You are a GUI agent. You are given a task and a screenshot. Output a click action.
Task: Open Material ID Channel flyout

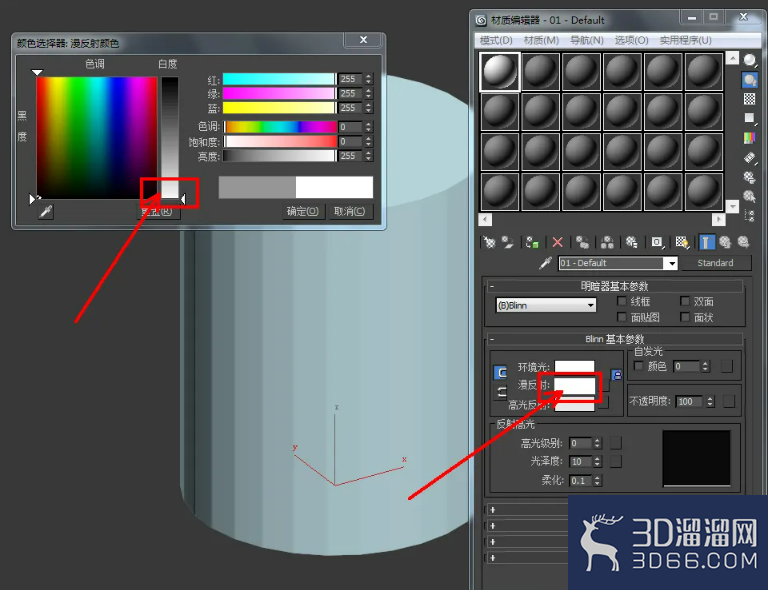[x=657, y=242]
